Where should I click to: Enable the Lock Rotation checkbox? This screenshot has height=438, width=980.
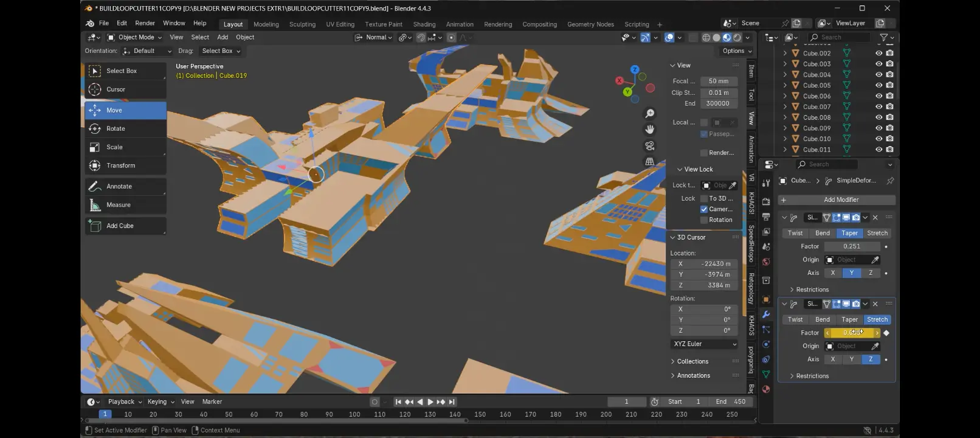(704, 220)
